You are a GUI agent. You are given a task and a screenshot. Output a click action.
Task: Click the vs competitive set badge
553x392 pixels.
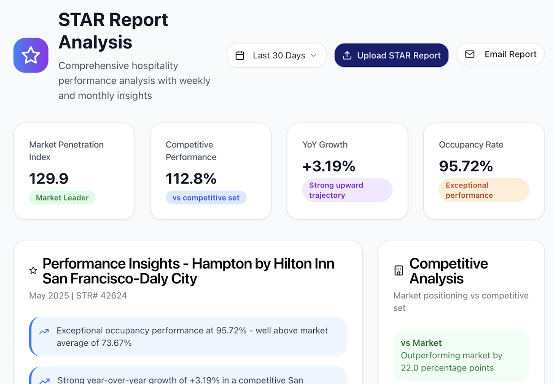coord(206,197)
